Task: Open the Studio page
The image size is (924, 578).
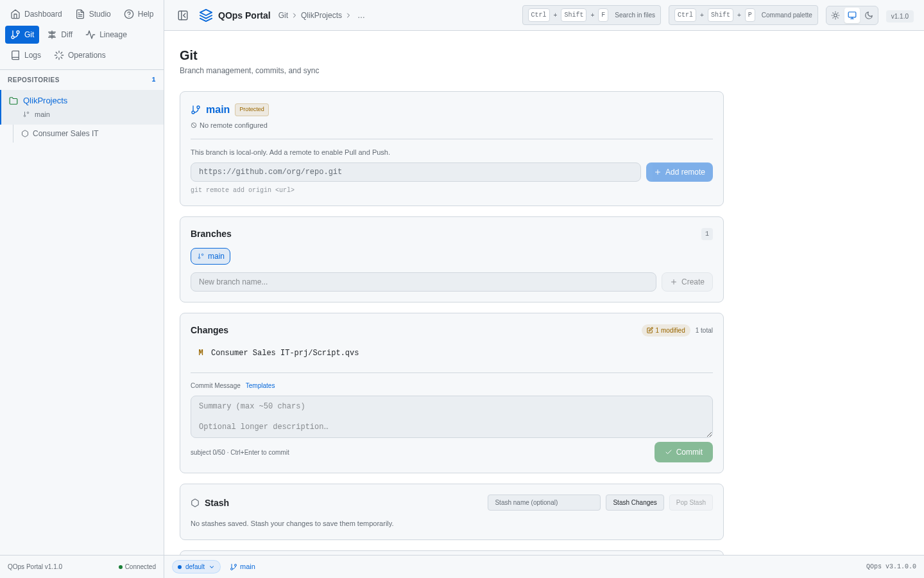Action: pyautogui.click(x=93, y=14)
